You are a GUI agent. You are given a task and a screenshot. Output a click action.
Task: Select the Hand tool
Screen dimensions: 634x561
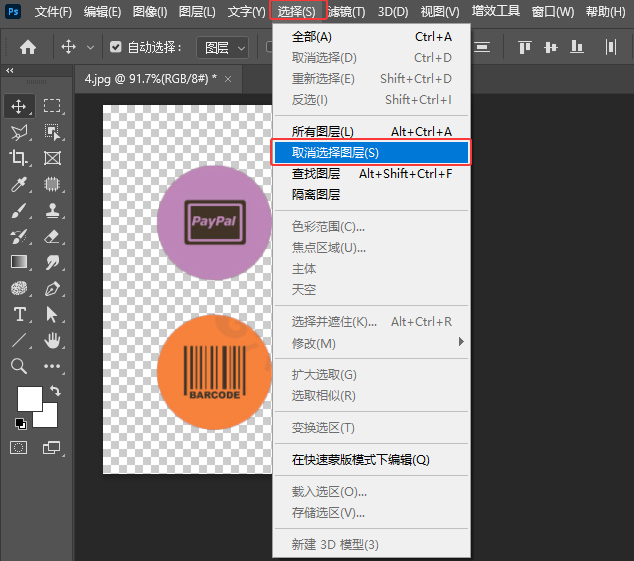click(52, 340)
